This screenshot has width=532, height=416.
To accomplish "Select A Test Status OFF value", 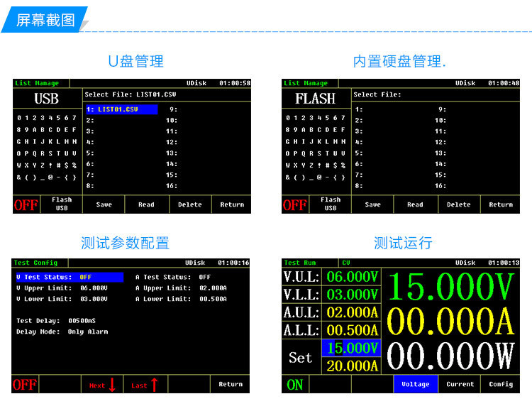I will pyautogui.click(x=204, y=277).
